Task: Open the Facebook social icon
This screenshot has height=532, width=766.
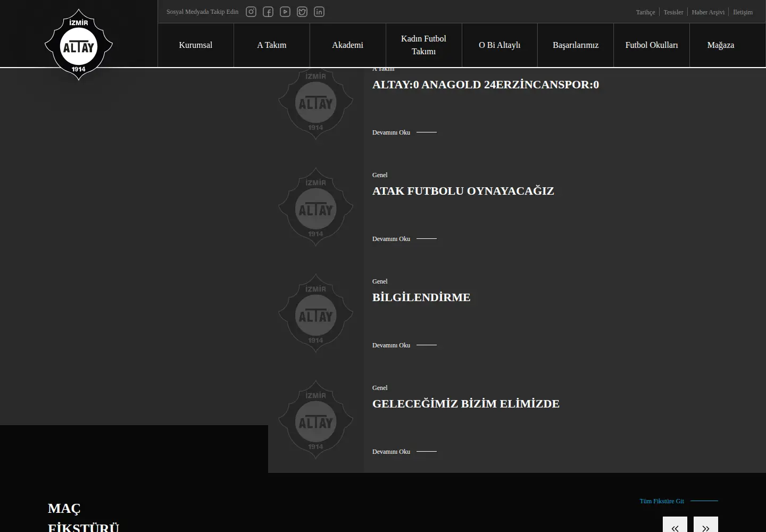Action: pos(268,12)
